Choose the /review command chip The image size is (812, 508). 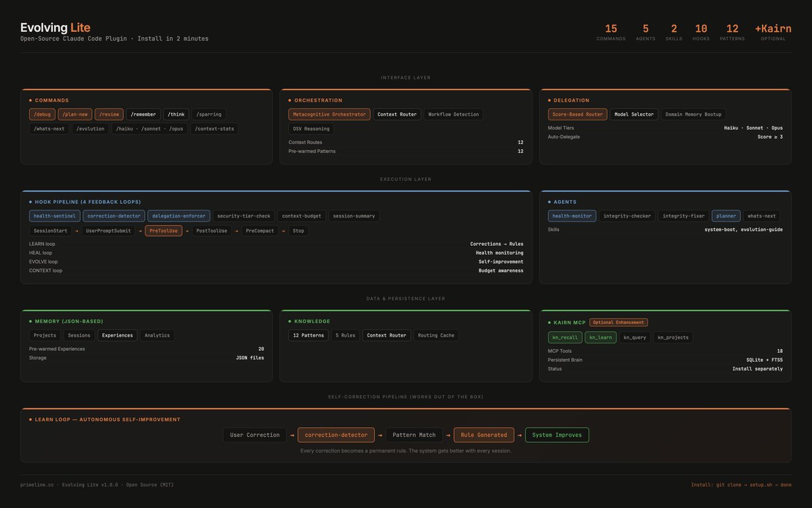coord(109,114)
